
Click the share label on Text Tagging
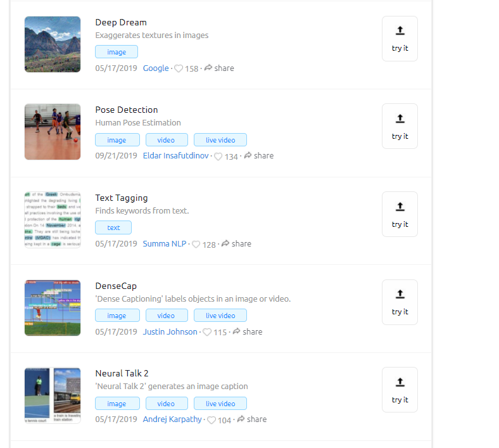[241, 243]
